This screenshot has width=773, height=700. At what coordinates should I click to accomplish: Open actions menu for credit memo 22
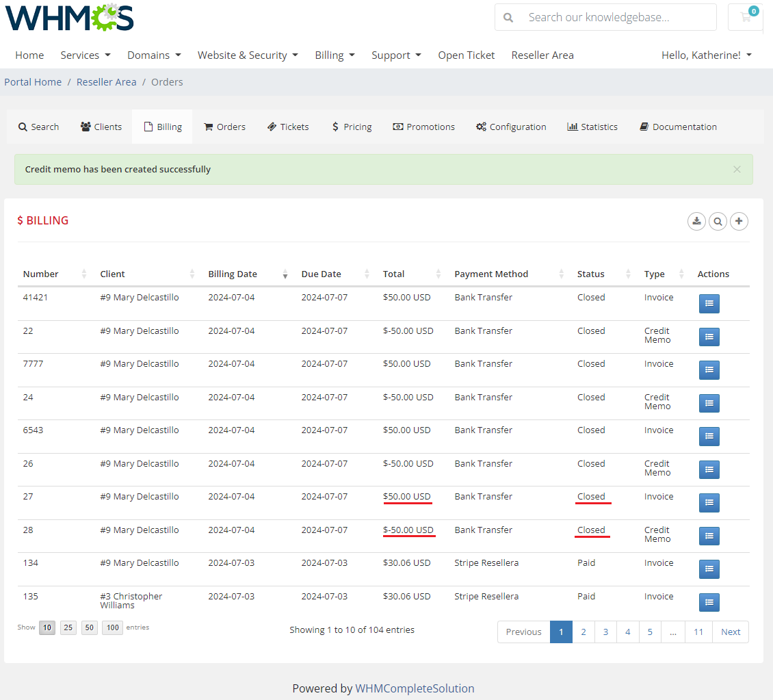(709, 337)
